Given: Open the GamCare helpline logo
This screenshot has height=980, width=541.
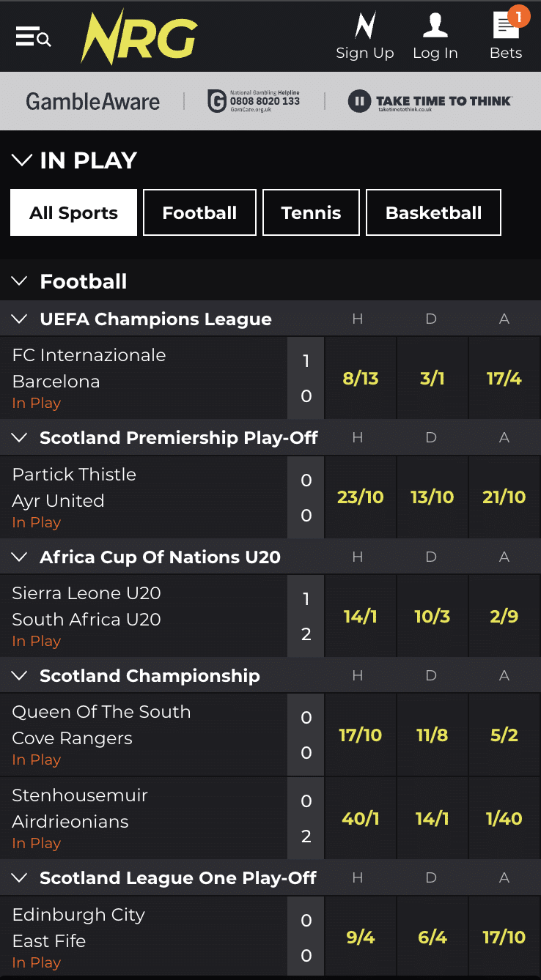Looking at the screenshot, I should click(x=254, y=101).
